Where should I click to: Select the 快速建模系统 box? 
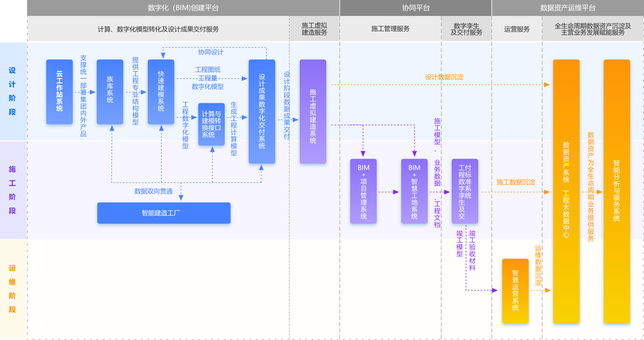(161, 92)
